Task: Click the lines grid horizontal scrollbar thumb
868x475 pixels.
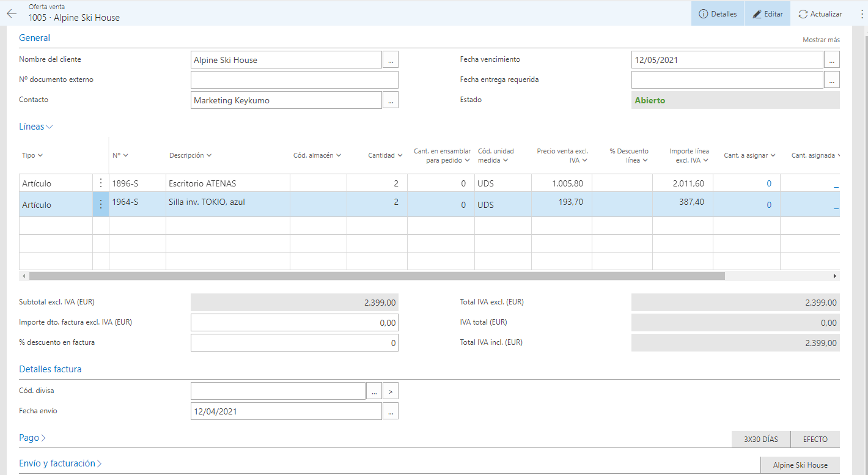Action: [x=377, y=276]
